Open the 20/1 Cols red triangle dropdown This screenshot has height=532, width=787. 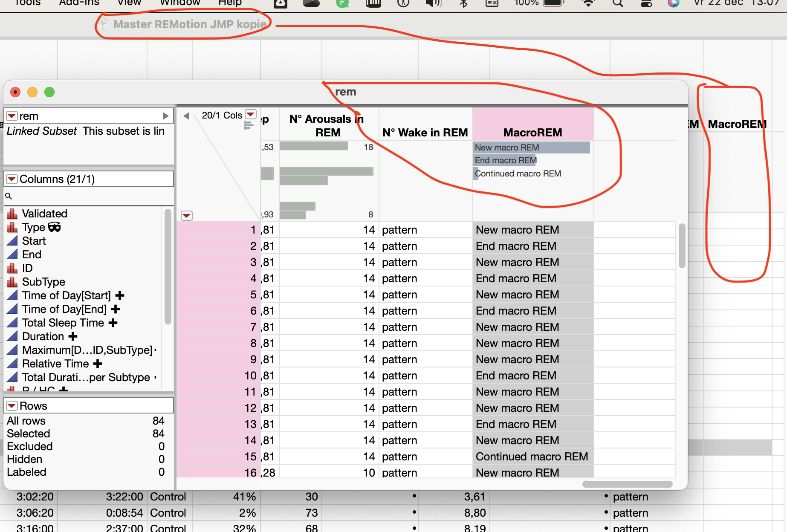[250, 114]
